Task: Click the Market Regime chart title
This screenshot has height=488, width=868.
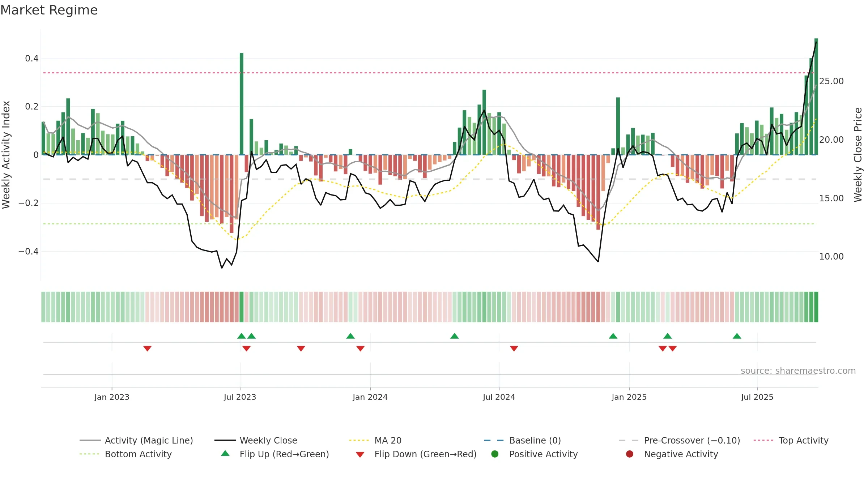Action: (x=49, y=10)
